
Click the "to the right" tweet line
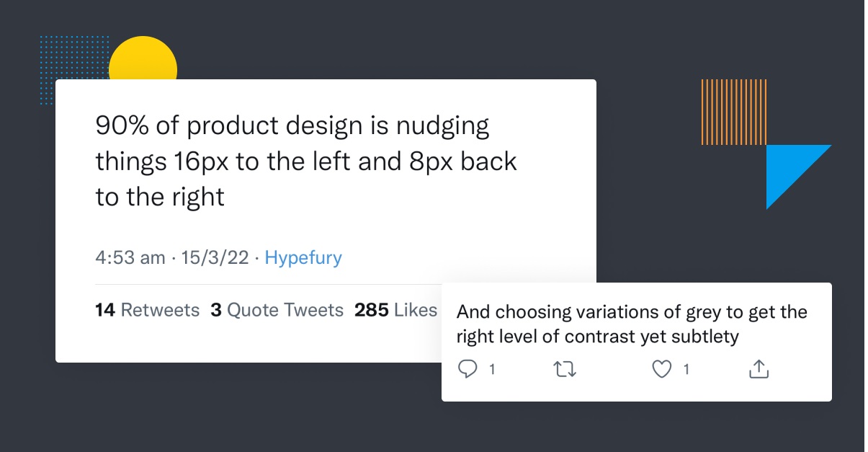coord(160,197)
